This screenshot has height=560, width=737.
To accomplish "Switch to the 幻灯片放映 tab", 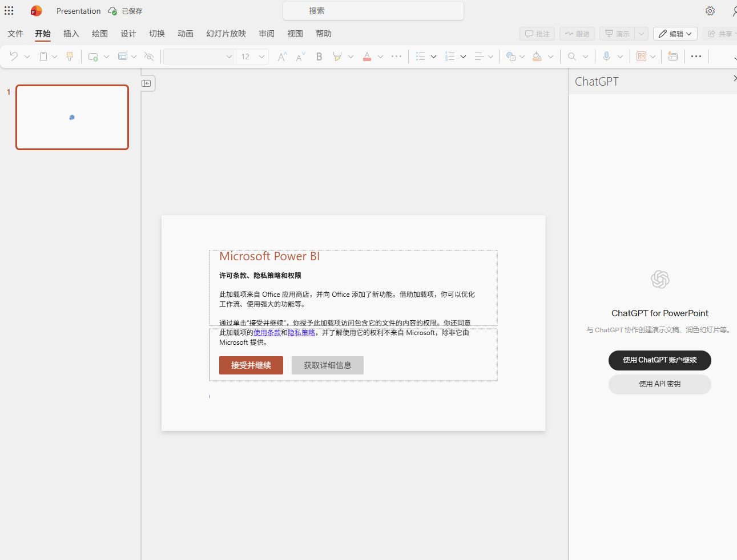I will coord(226,34).
